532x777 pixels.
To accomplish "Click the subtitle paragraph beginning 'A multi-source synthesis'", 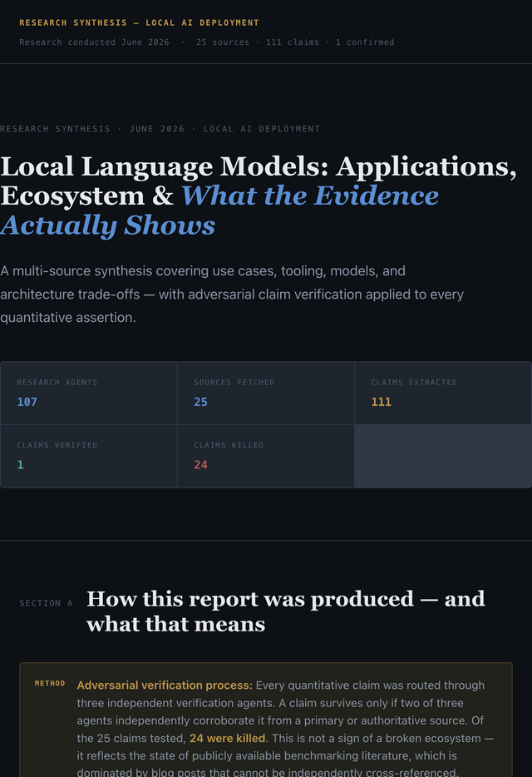I will pos(232,294).
